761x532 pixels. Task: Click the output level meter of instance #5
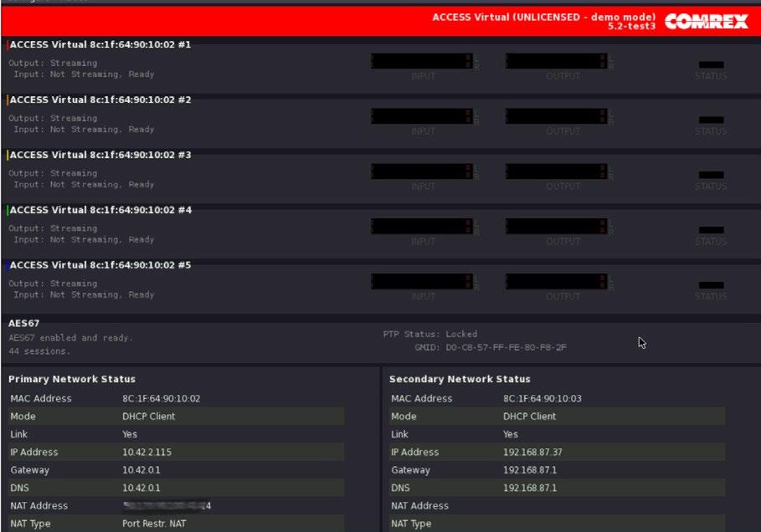coord(556,282)
